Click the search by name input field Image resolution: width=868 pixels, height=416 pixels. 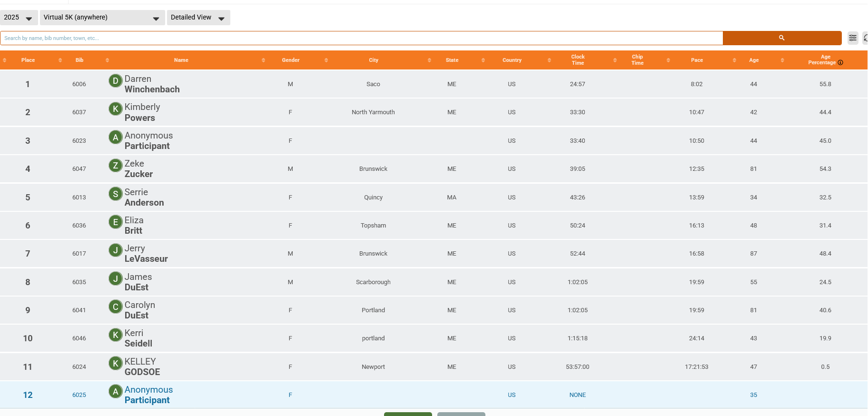(x=362, y=38)
